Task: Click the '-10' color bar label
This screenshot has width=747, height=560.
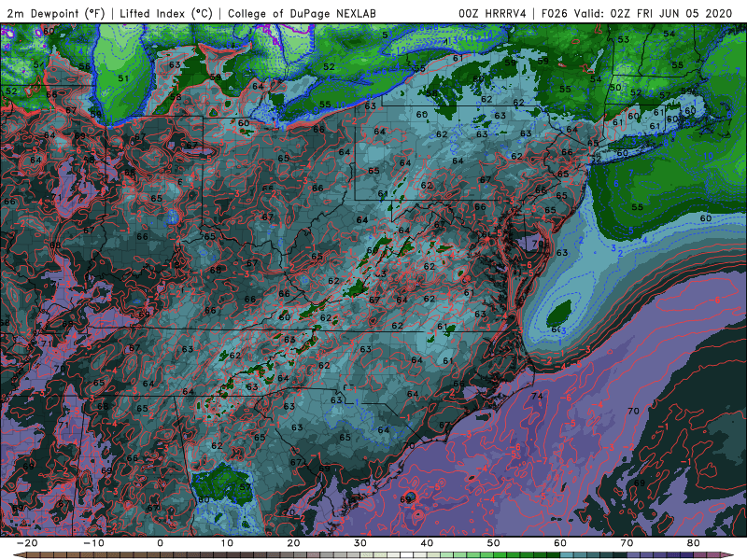Action: (x=93, y=543)
